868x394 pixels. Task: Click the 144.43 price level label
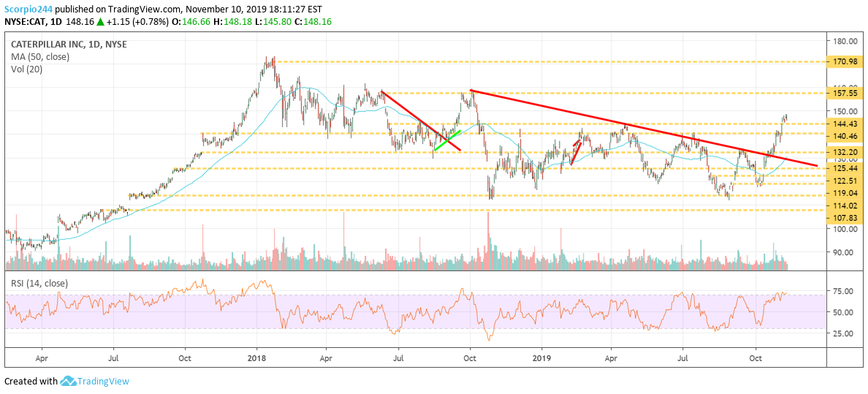(x=844, y=124)
